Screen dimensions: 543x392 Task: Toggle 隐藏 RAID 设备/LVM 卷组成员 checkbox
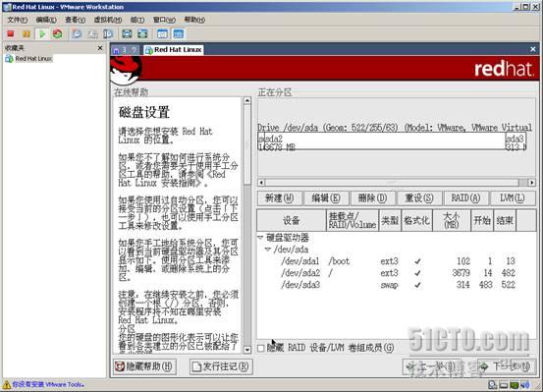[261, 348]
